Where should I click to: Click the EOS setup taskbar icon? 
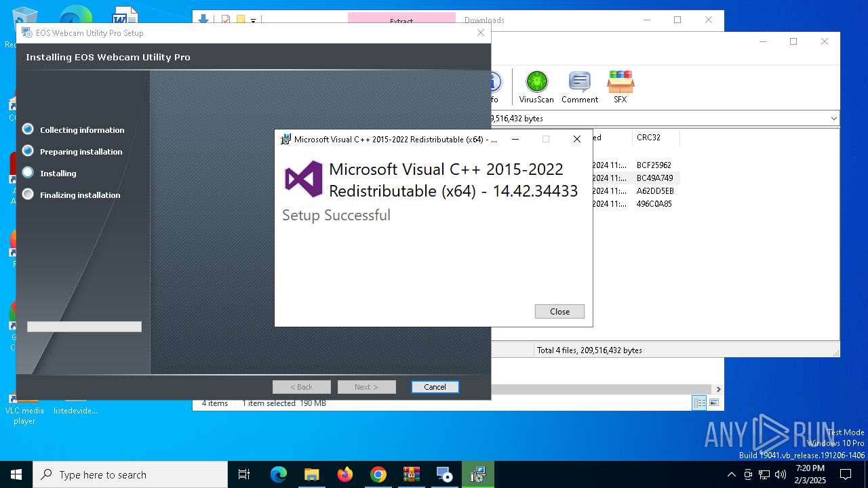(445, 474)
